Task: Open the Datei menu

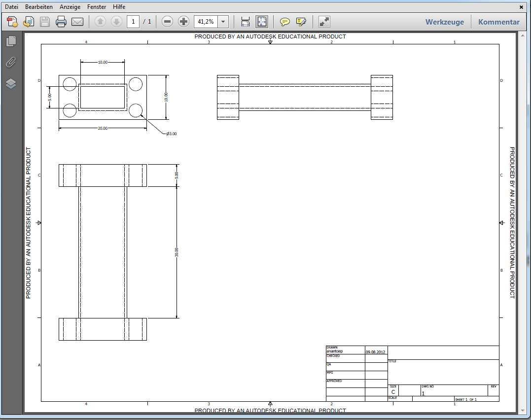Action: 11,7
